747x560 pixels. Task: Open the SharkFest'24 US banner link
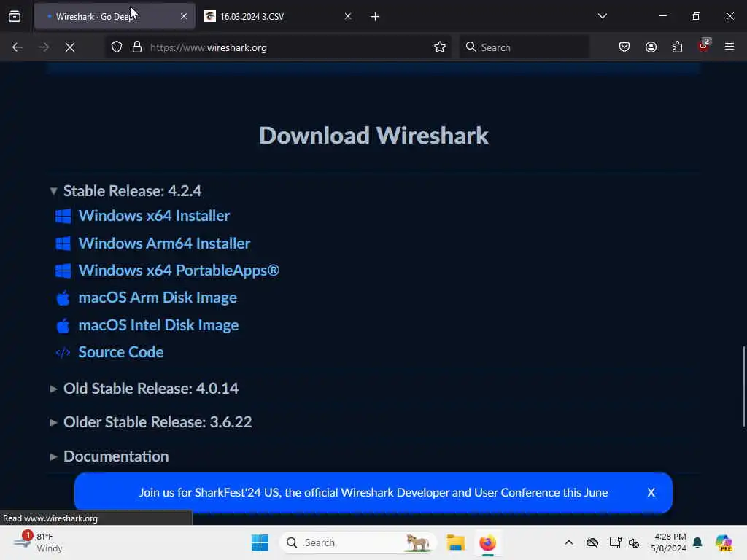[373, 493]
